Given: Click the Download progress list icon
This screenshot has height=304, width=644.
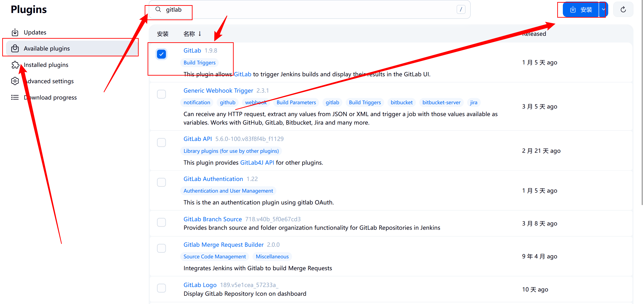Looking at the screenshot, I should point(15,97).
